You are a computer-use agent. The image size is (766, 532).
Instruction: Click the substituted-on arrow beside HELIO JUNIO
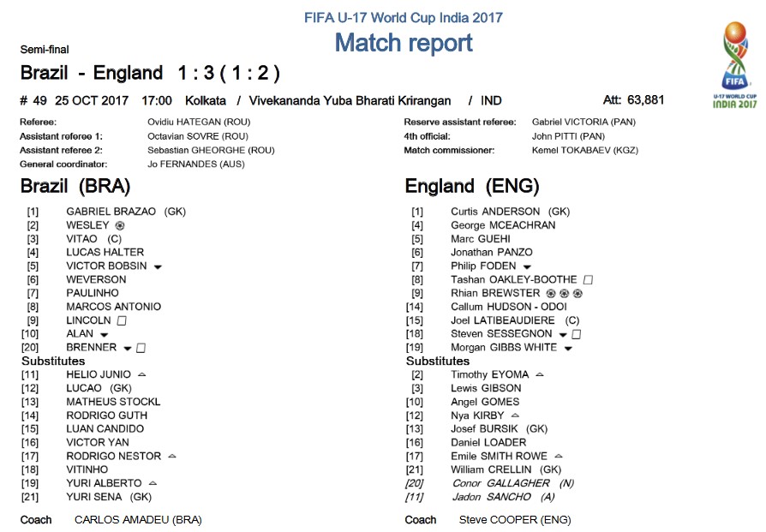141,374
